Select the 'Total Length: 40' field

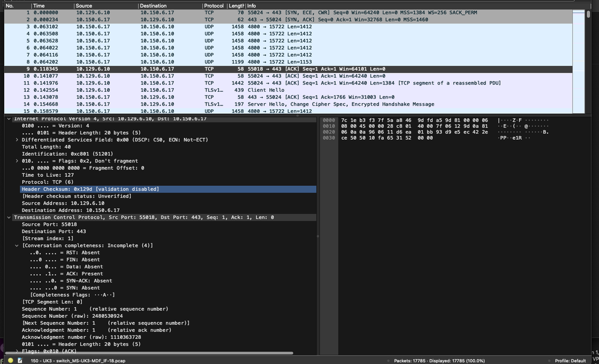click(x=46, y=147)
